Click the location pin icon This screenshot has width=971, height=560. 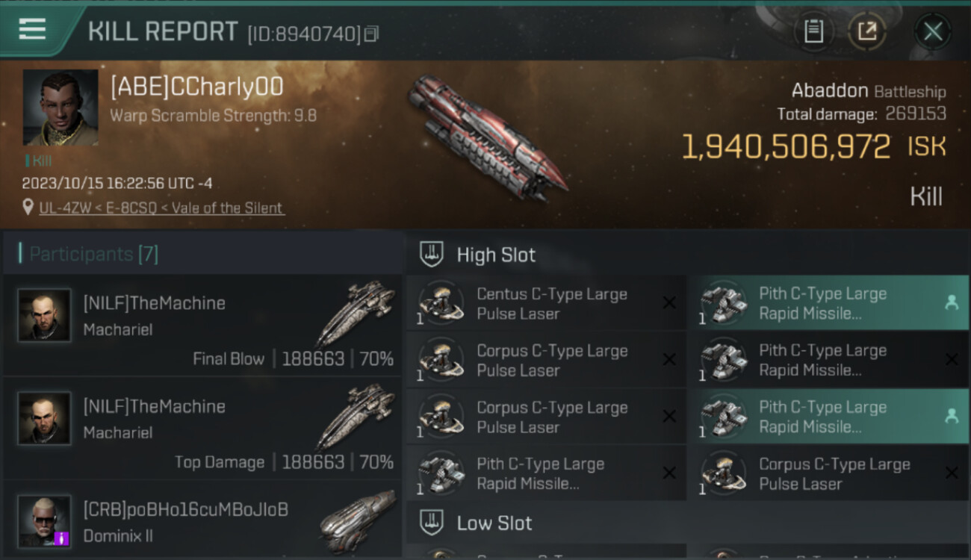point(28,208)
